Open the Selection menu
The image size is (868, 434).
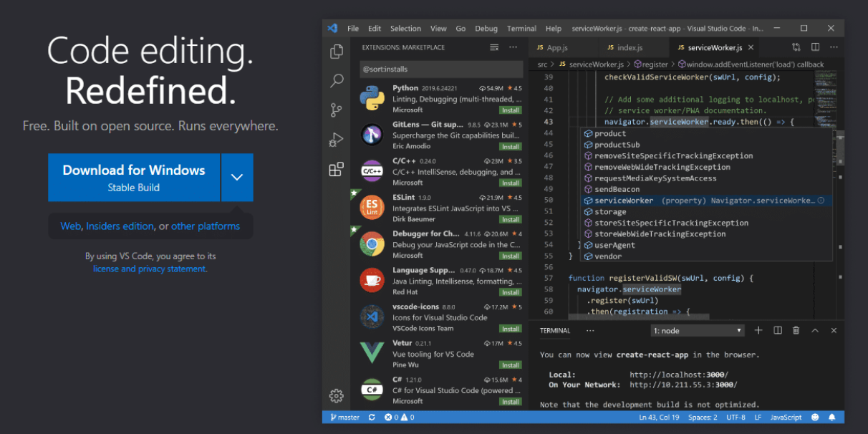click(x=405, y=29)
